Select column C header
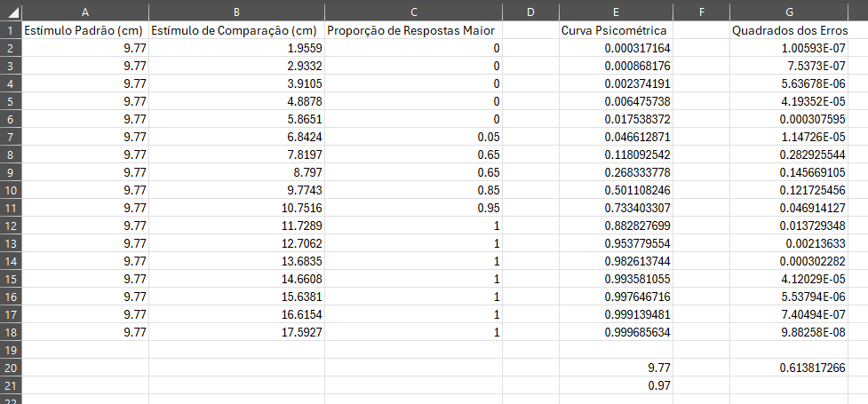 click(x=413, y=12)
